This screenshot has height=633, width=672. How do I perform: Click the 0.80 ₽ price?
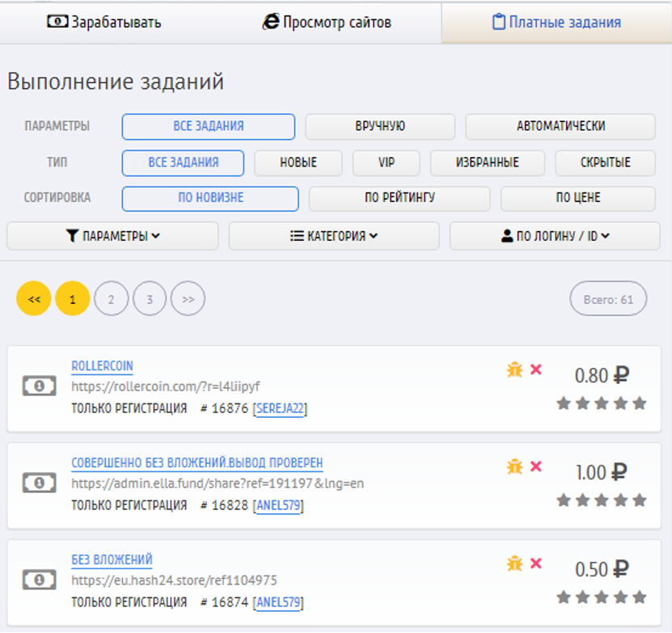tap(602, 375)
